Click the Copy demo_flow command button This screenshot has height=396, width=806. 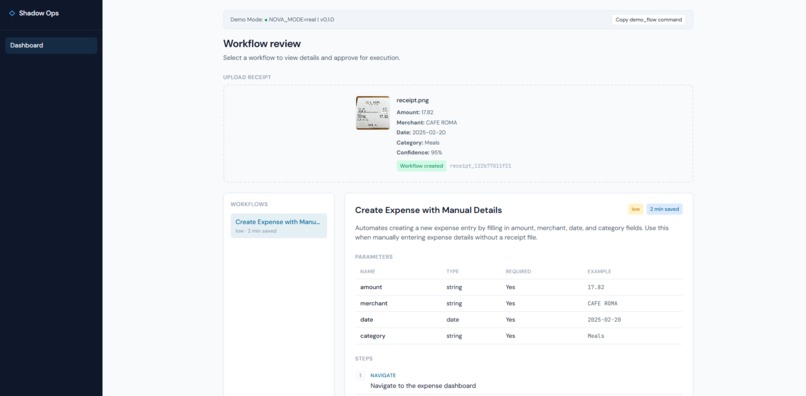tap(648, 20)
